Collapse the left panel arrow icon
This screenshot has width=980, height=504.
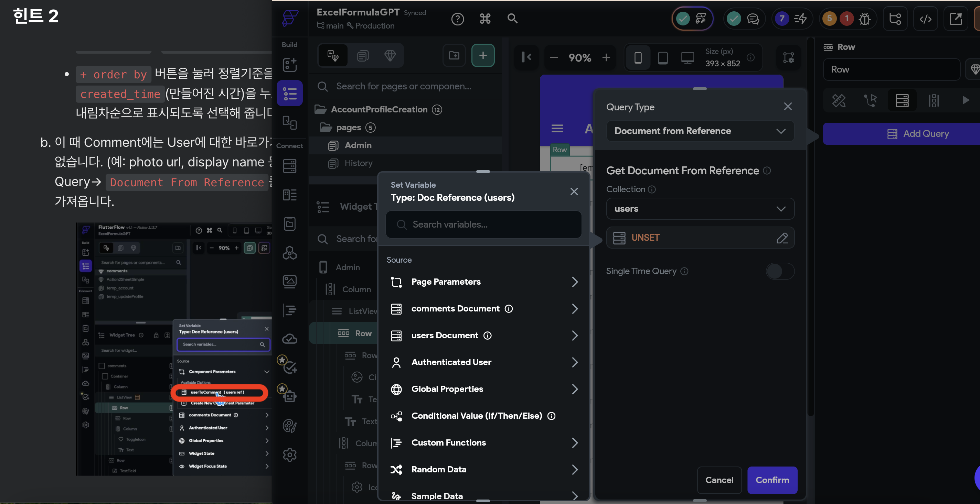click(x=526, y=57)
